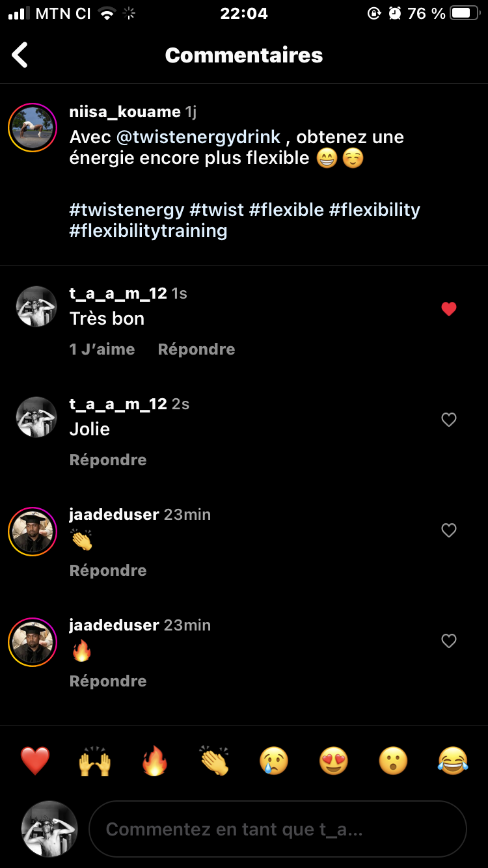Go back using the top-left arrow
The image size is (488, 868).
tap(20, 55)
